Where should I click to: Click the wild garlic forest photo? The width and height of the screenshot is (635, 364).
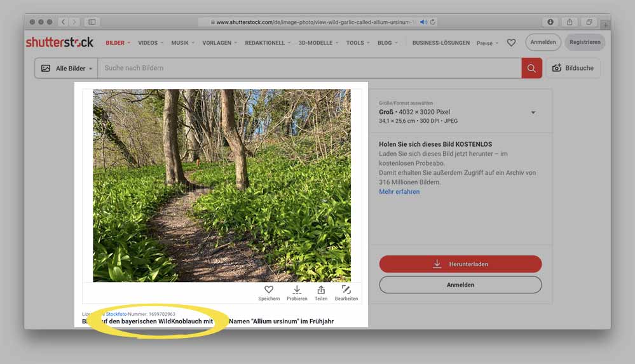(221, 185)
